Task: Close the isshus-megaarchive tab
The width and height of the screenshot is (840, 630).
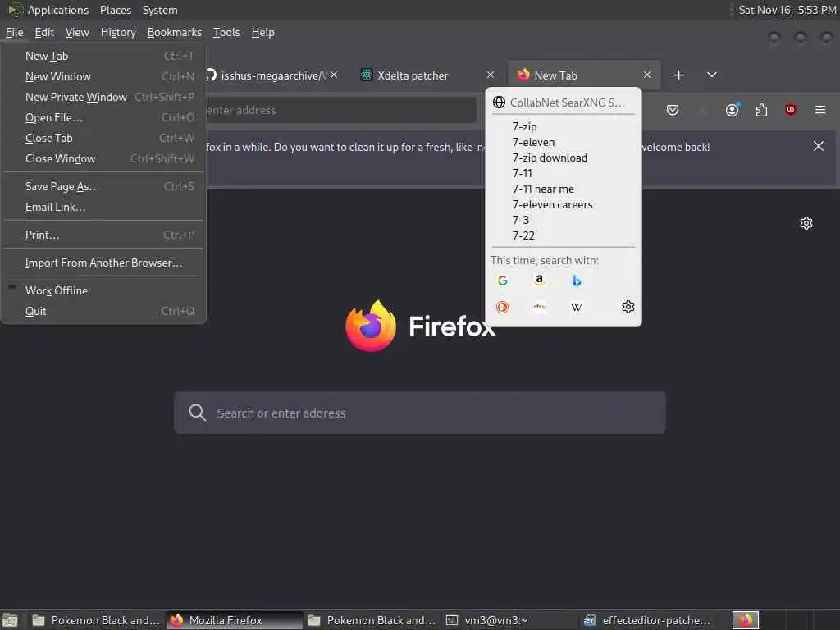Action: [334, 75]
